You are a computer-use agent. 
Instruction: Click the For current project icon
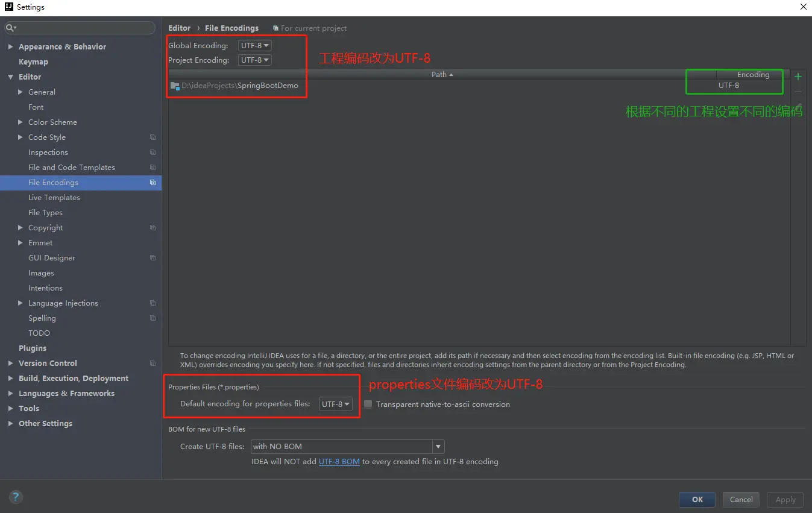click(x=275, y=28)
